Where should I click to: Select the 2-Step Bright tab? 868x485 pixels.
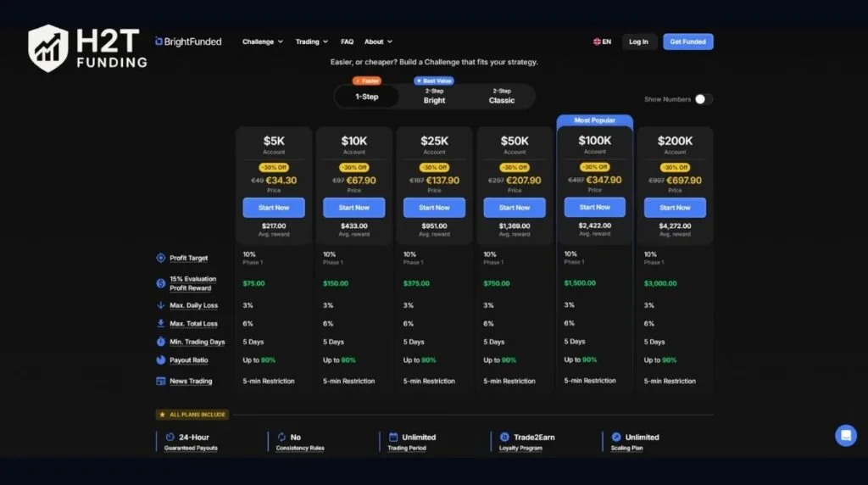point(435,97)
